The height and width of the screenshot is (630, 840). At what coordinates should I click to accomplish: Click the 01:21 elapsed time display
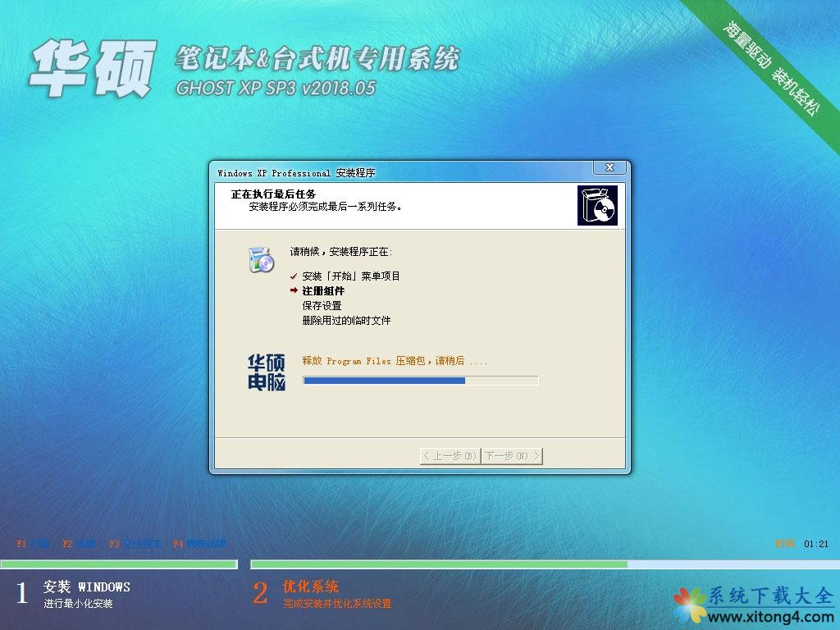816,544
